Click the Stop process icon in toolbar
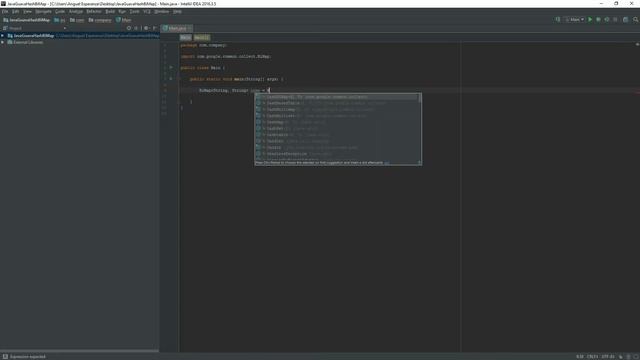 pos(616,20)
